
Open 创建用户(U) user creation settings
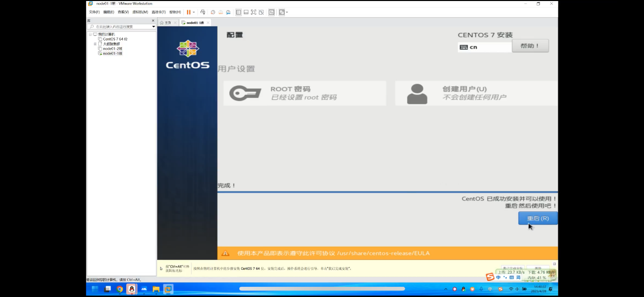click(475, 93)
